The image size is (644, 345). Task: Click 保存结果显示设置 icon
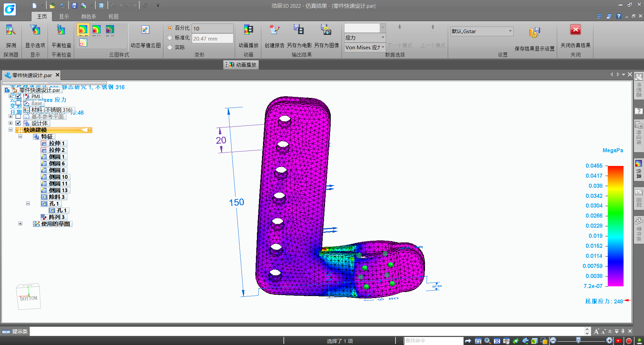(535, 33)
